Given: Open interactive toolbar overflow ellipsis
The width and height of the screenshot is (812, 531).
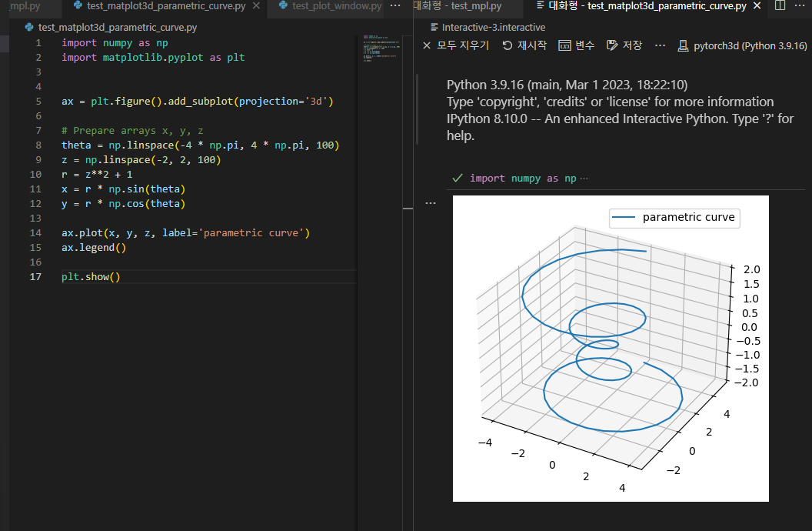Looking at the screenshot, I should [660, 45].
